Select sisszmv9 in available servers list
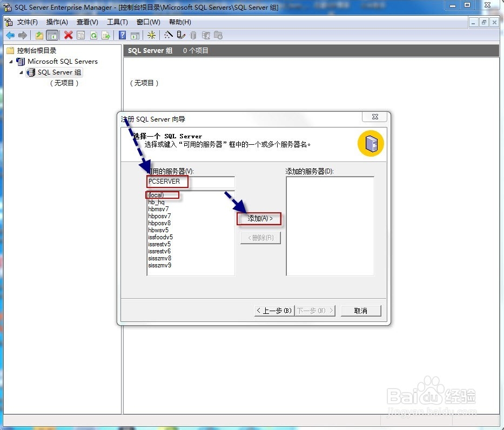The height and width of the screenshot is (430, 504). tap(160, 265)
